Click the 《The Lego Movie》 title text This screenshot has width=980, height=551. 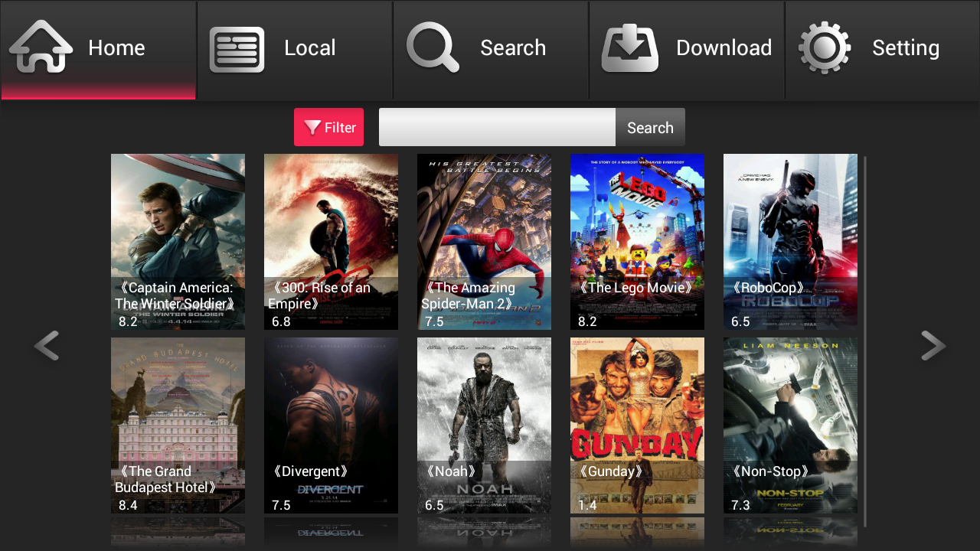pyautogui.click(x=635, y=288)
